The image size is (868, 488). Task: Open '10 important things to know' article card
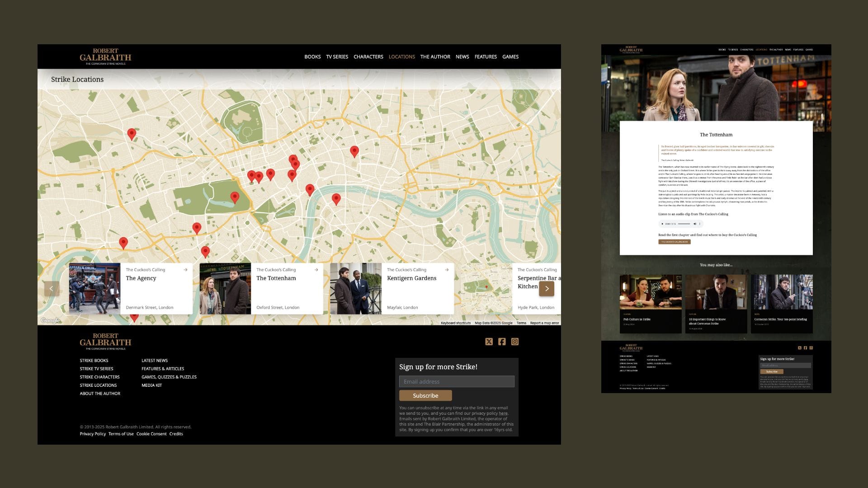pyautogui.click(x=716, y=304)
